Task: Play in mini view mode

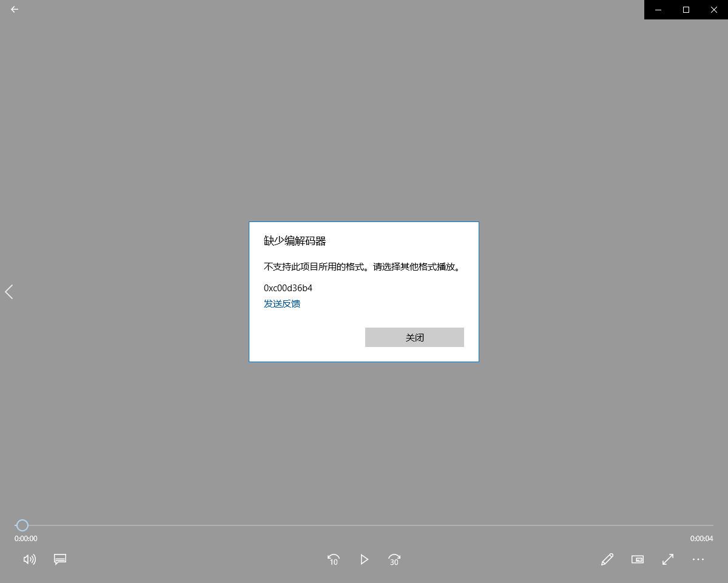Action: point(638,559)
